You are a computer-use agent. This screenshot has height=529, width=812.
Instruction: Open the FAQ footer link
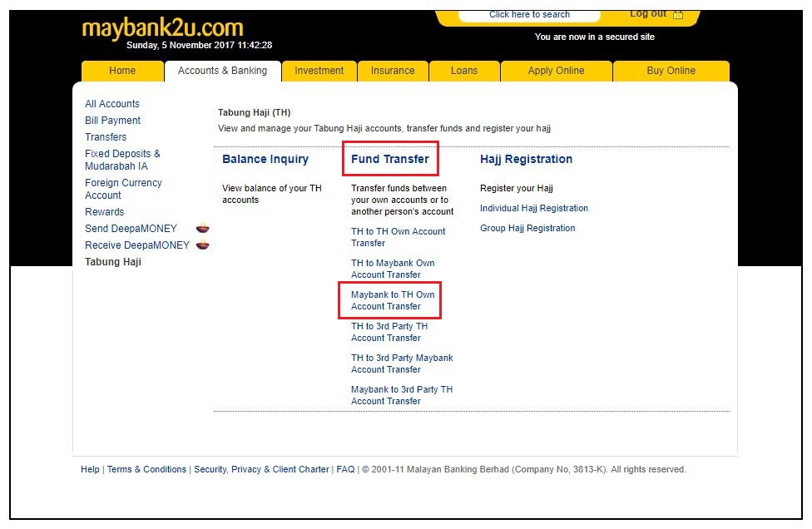pos(345,469)
